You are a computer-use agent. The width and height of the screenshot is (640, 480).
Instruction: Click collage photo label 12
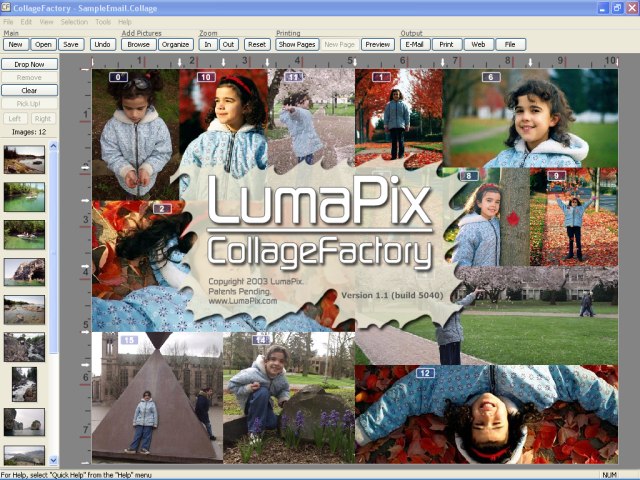425,373
